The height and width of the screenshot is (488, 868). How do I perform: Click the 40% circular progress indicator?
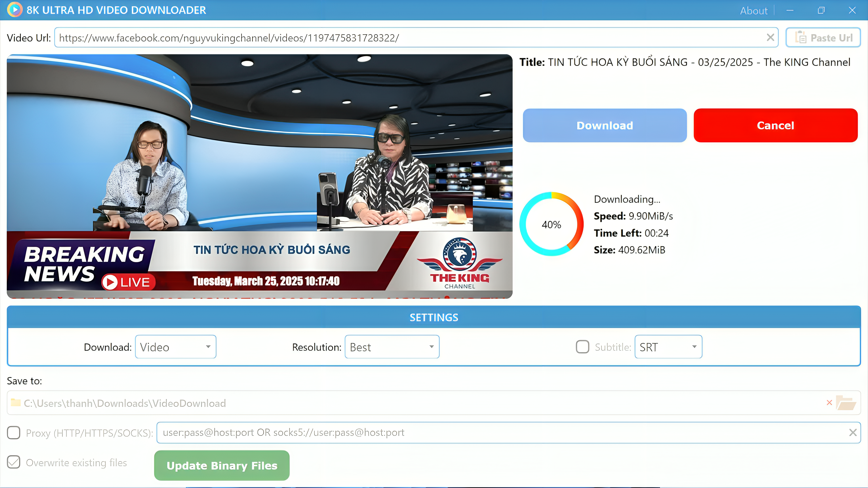[551, 224]
